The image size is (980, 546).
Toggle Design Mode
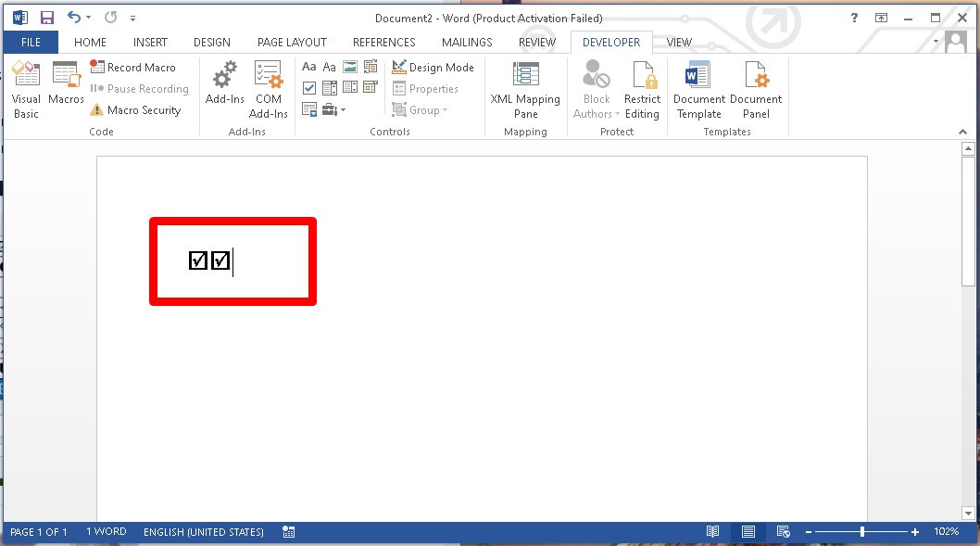click(x=433, y=68)
